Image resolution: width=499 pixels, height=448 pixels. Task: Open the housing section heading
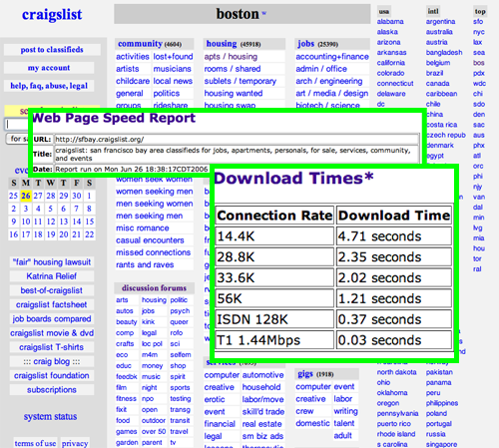(222, 44)
